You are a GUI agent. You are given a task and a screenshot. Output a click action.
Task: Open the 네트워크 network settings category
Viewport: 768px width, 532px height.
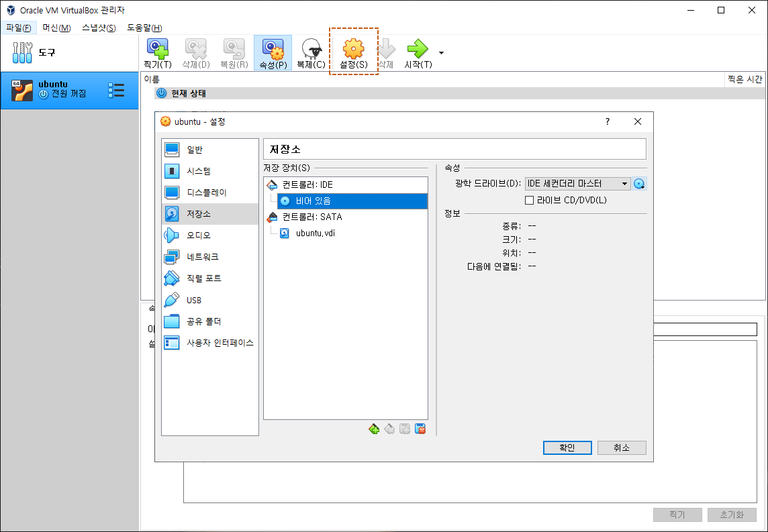210,257
